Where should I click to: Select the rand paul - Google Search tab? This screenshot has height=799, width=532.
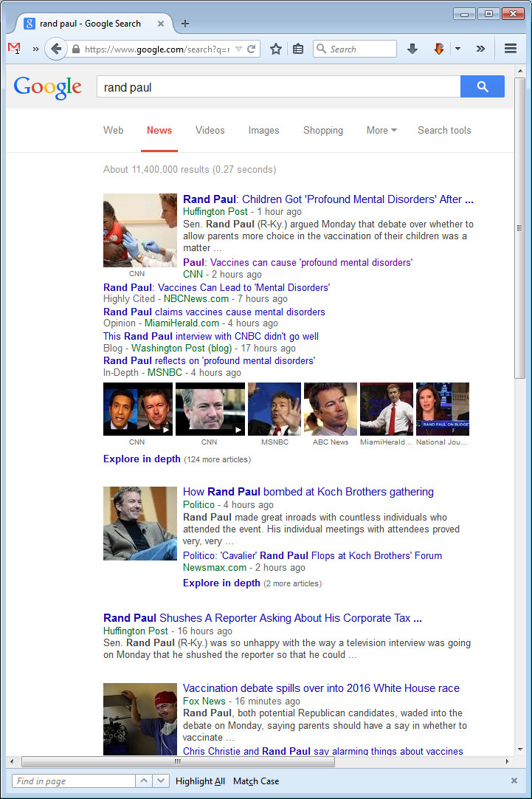(90, 24)
